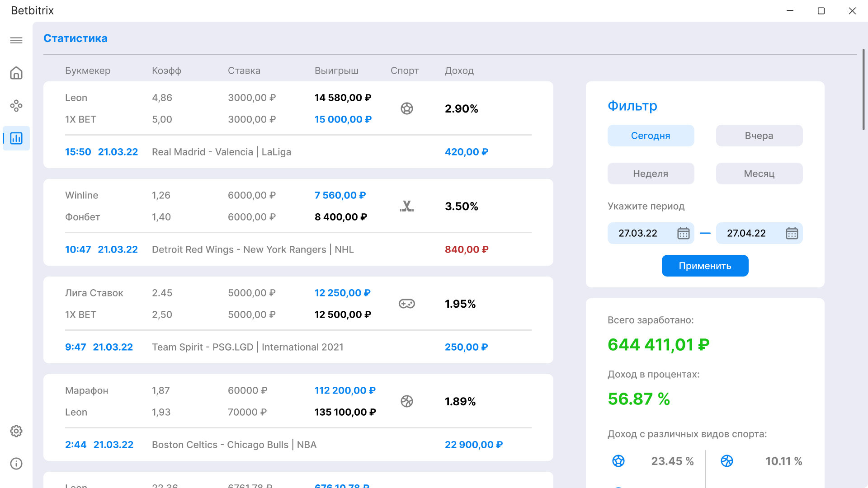Click the 8 400,00 ₽ winnings value
The height and width of the screenshot is (488, 868).
coord(341,217)
